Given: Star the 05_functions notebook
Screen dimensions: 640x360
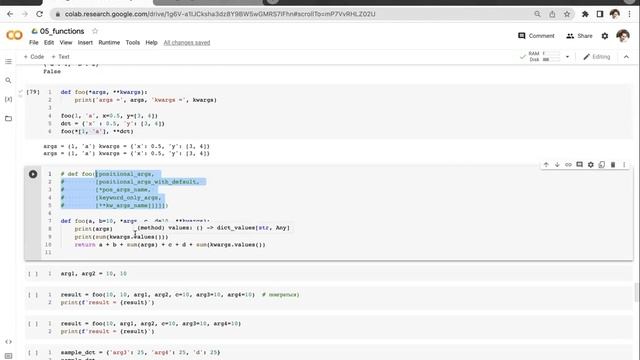Looking at the screenshot, I should [95, 31].
